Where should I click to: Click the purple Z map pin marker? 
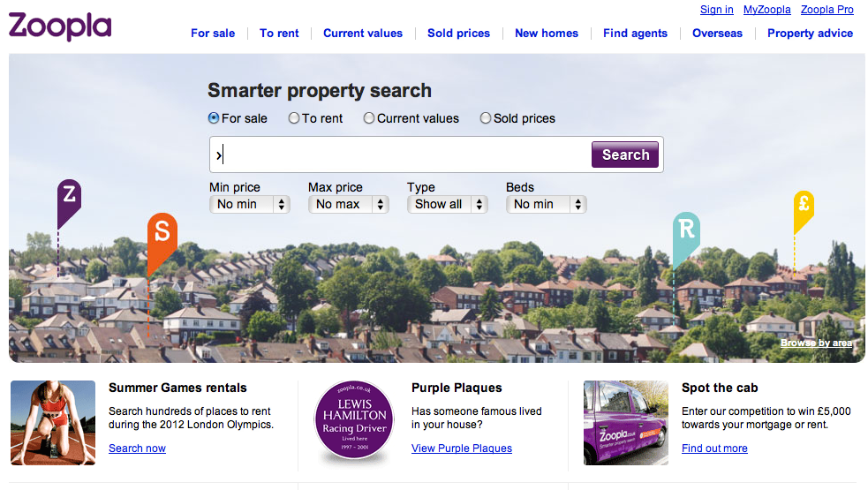pos(69,196)
